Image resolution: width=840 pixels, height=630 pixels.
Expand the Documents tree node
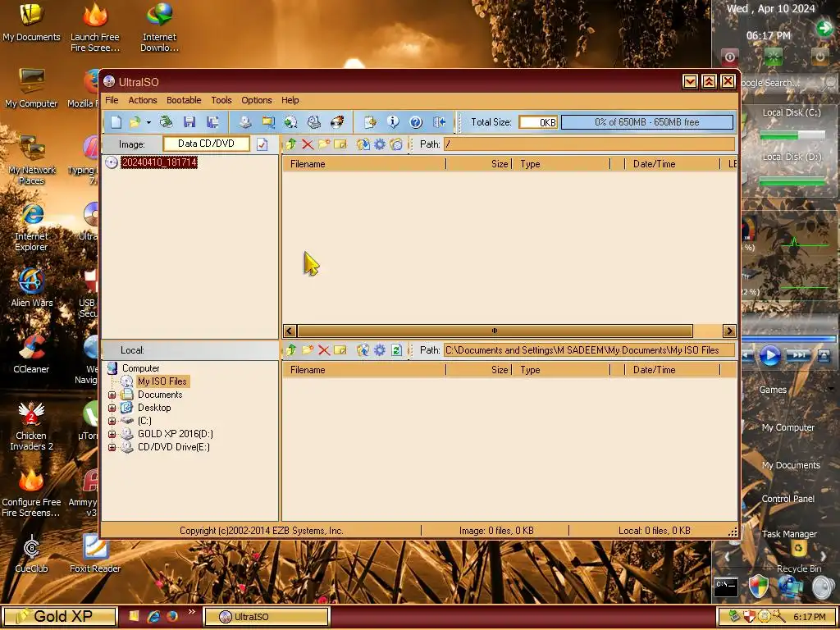tap(112, 395)
